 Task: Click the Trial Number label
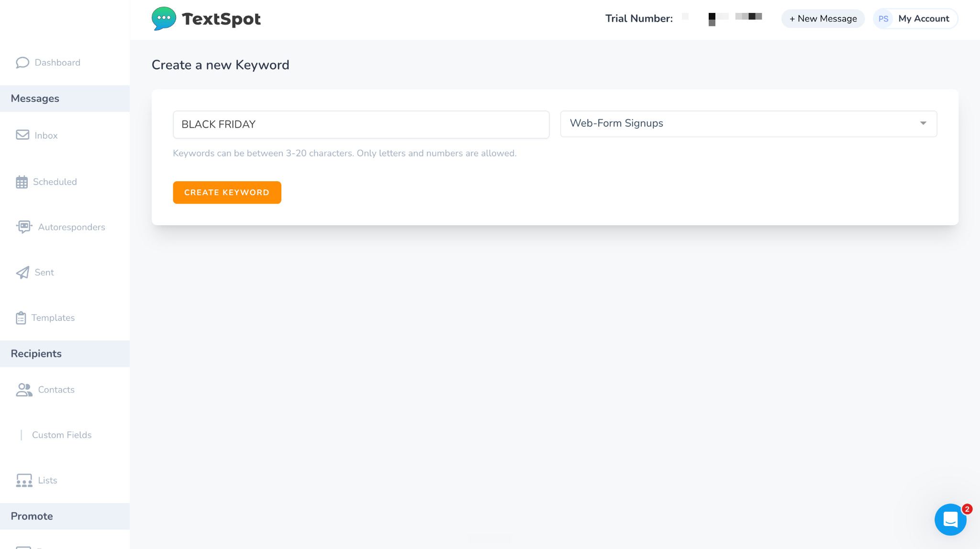coord(639,19)
